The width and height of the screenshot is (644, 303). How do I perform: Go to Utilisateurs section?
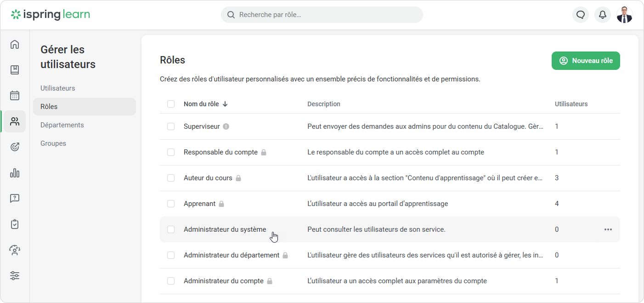(58, 88)
